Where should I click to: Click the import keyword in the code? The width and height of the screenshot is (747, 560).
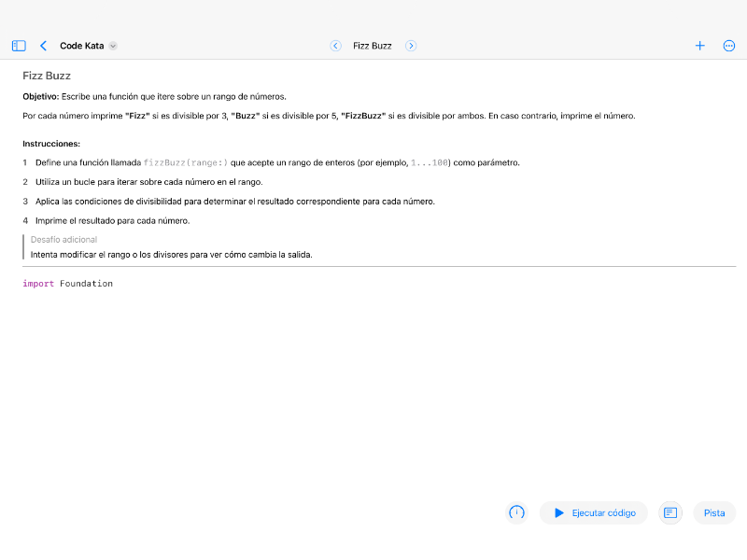click(x=36, y=283)
